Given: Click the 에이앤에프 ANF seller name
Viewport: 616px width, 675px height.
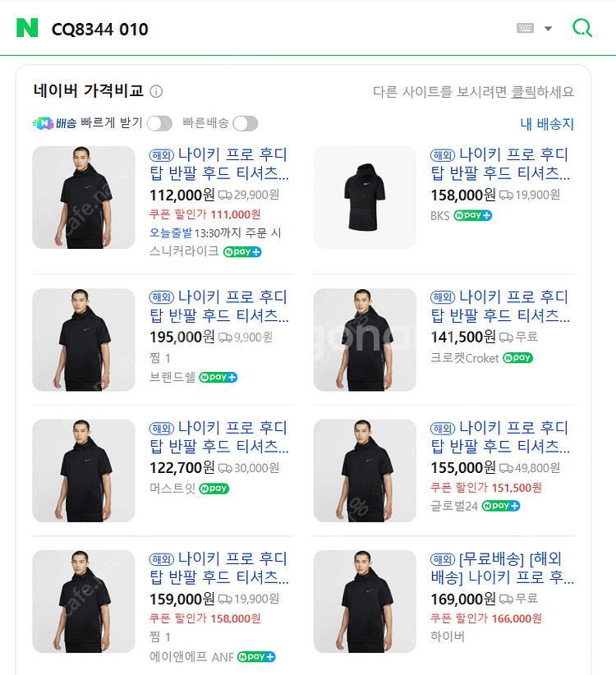Looking at the screenshot, I should coord(191,657).
